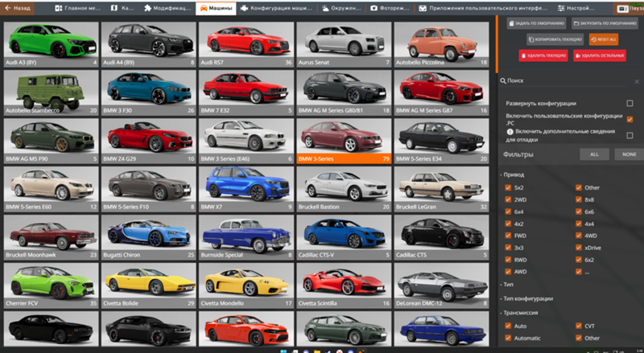Expand the Тип filter section

point(507,285)
